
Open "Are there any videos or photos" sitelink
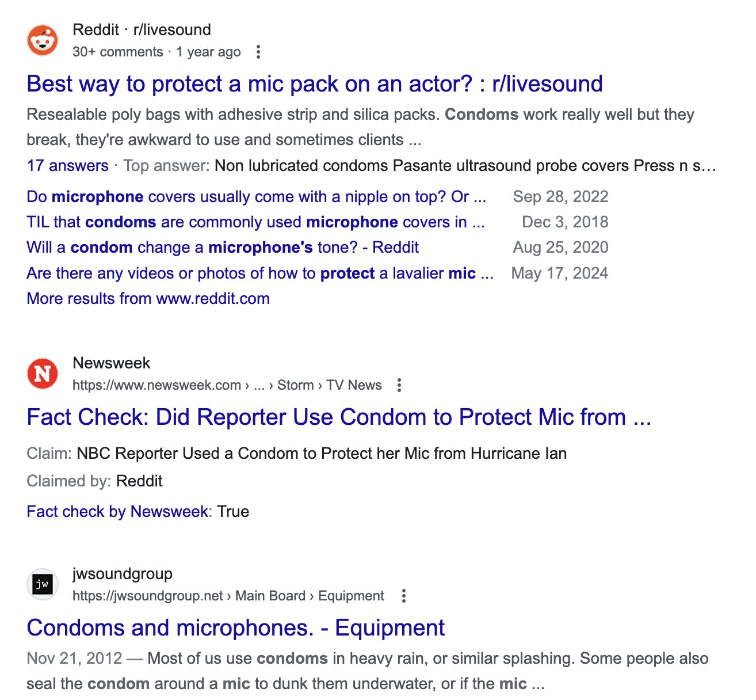[259, 273]
